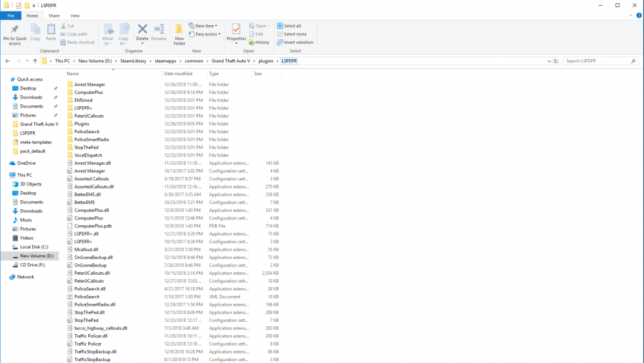Click Invert selection in Select group
644x363 pixels.
tap(295, 42)
